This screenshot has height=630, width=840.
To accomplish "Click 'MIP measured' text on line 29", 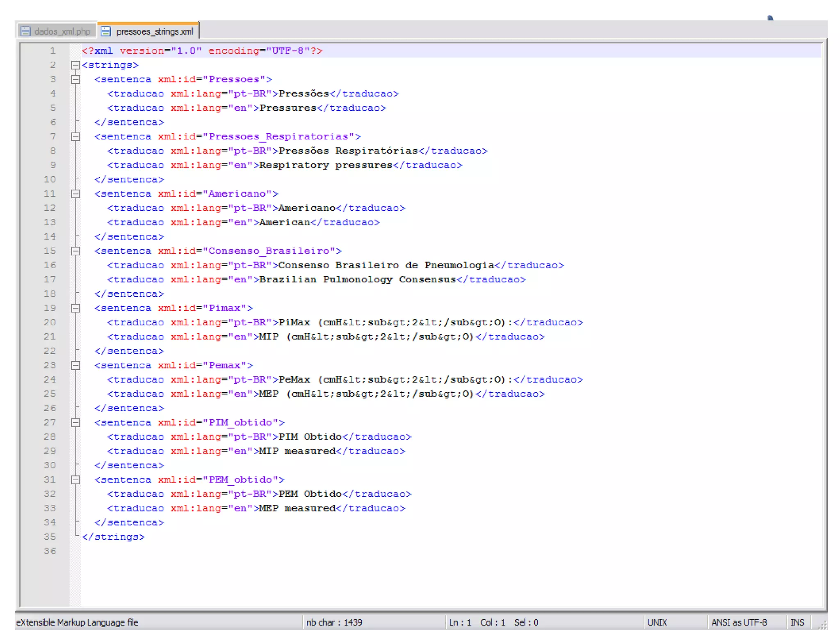I will [x=297, y=451].
